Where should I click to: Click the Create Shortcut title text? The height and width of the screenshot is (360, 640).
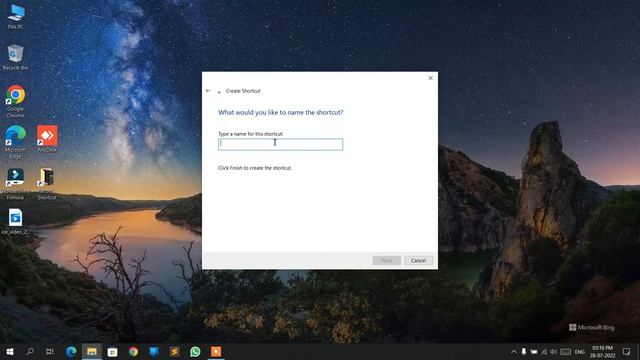click(243, 91)
